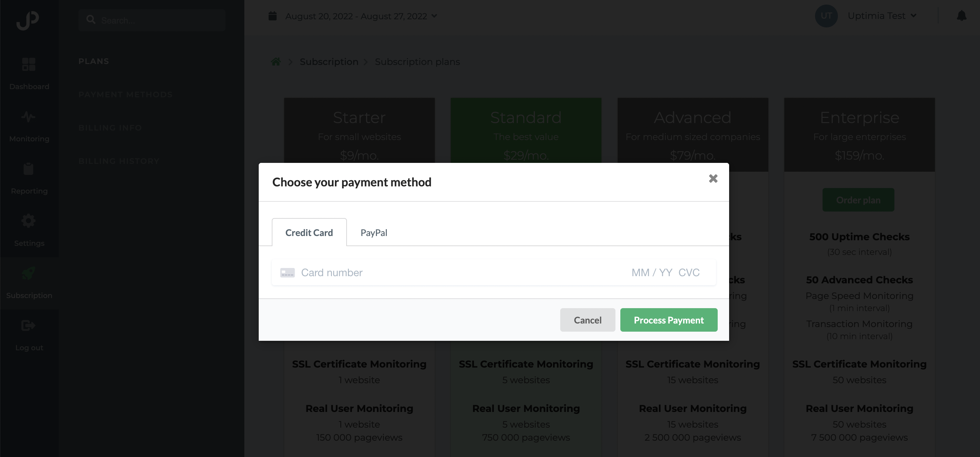Screen dimensions: 980x457
Task: Switch to the PayPal tab
Action: 374,232
